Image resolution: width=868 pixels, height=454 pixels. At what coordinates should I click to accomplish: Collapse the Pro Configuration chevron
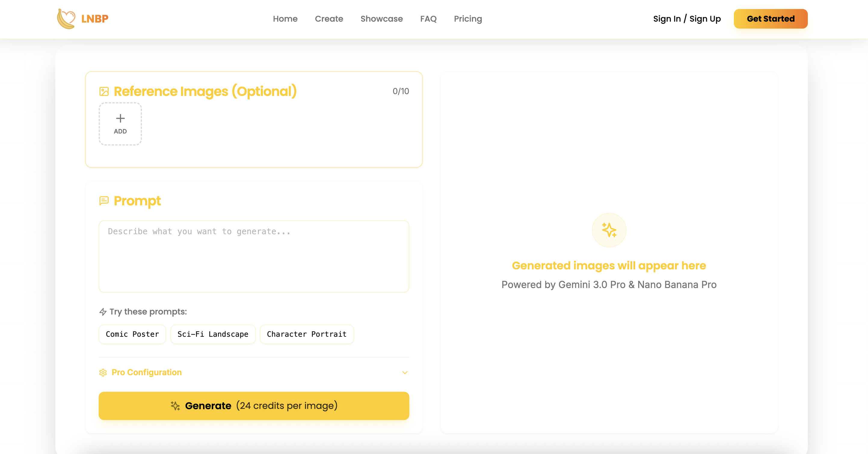(404, 373)
